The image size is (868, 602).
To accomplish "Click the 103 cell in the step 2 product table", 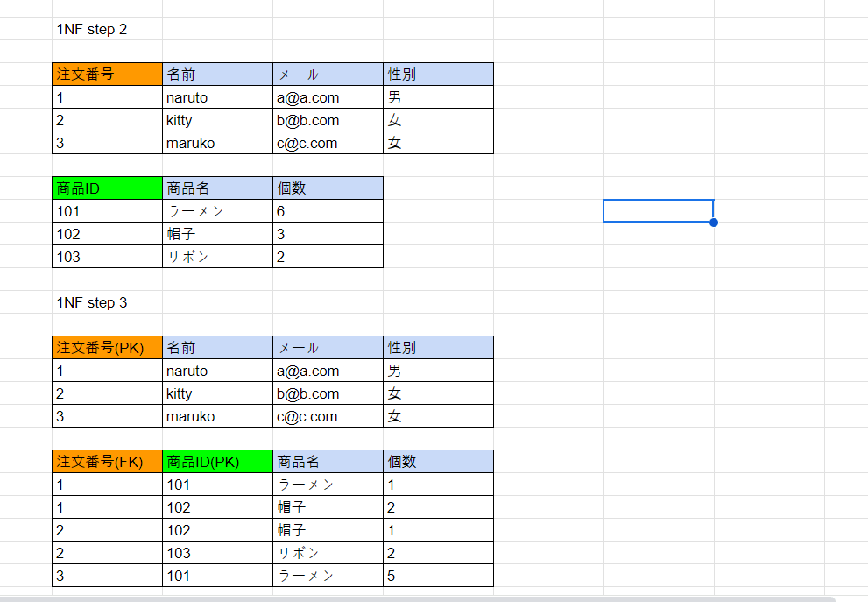I will [107, 257].
